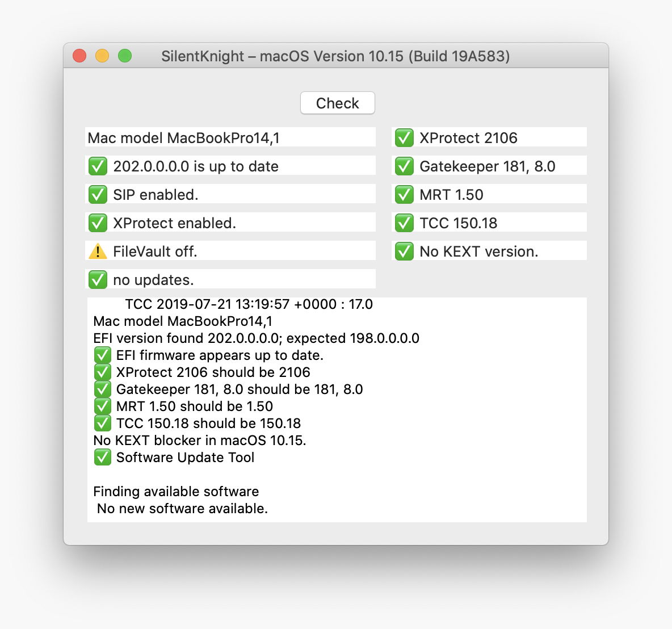Click the checkmark beside XProtect enabled
This screenshot has height=629, width=672.
click(x=98, y=223)
